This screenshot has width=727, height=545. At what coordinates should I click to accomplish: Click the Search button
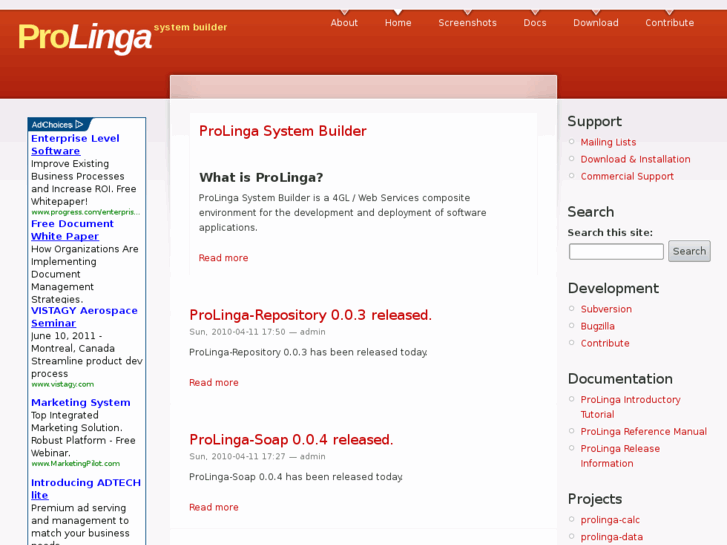pyautogui.click(x=689, y=251)
